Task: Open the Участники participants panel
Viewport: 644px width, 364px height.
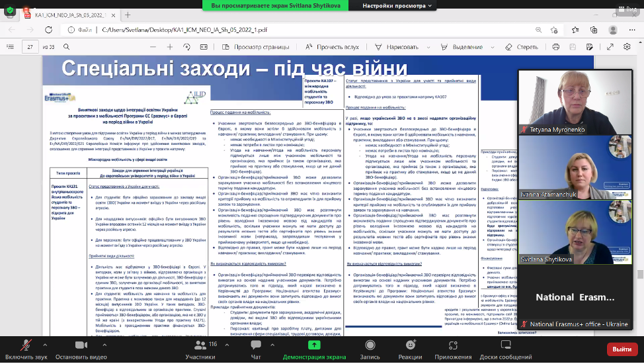Action: pyautogui.click(x=200, y=347)
